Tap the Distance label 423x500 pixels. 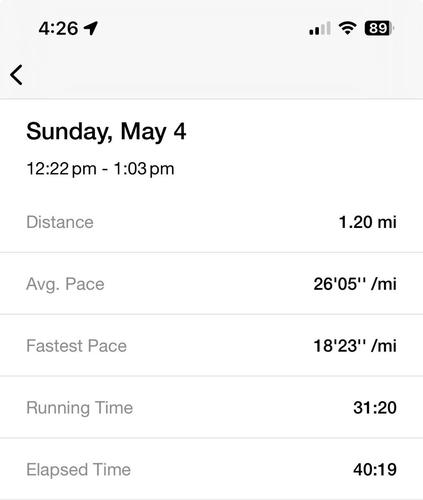(60, 222)
